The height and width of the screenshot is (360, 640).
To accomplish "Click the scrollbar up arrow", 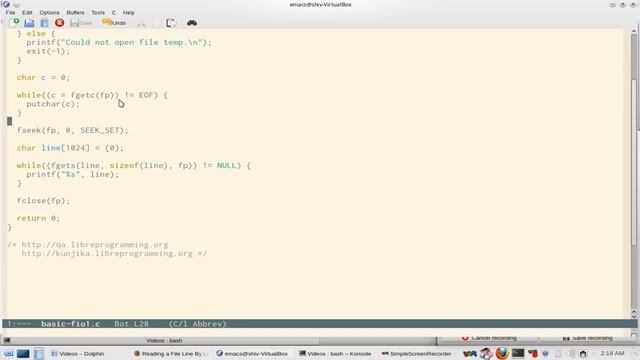I will click(x=634, y=31).
